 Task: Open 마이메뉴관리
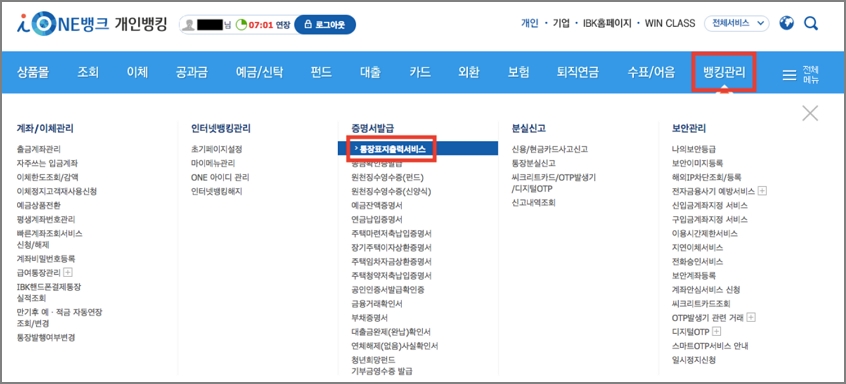213,163
